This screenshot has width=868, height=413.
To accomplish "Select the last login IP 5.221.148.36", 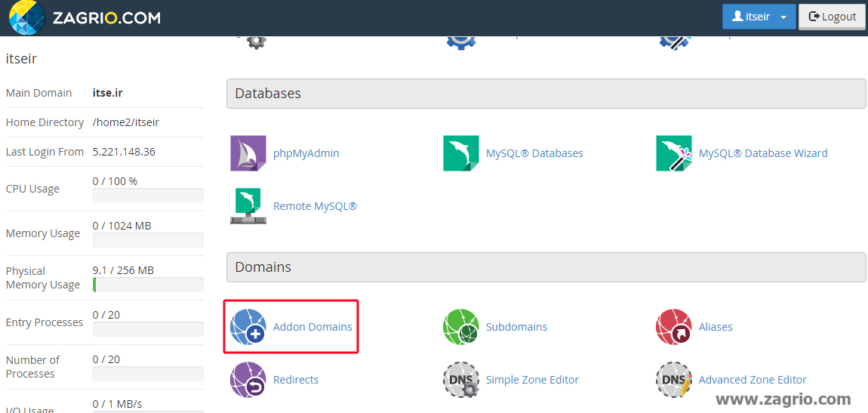I will (124, 152).
